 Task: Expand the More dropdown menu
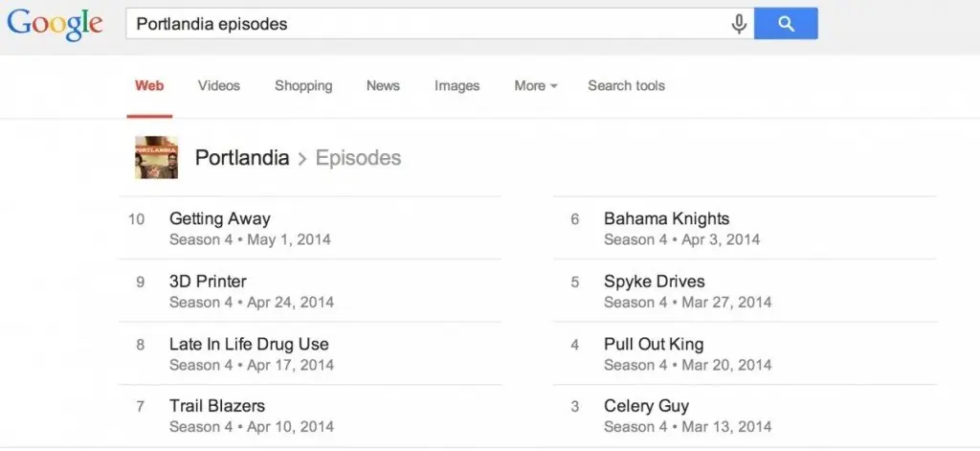point(535,86)
